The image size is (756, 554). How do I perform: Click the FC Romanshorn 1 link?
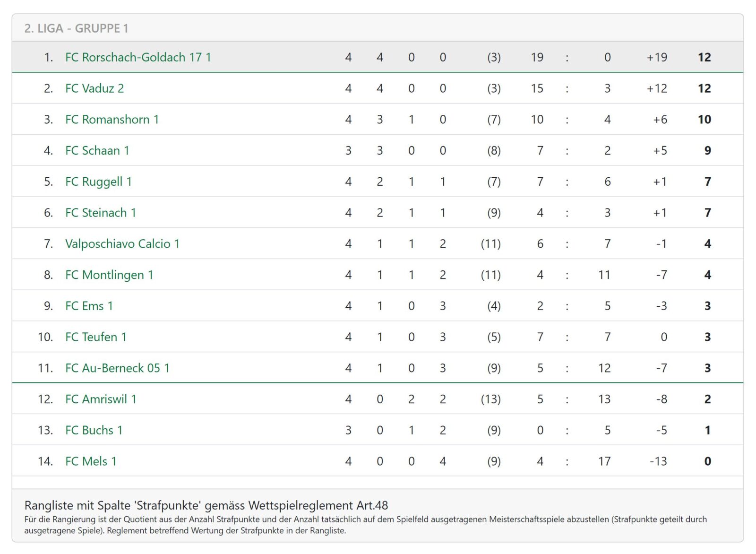point(112,120)
